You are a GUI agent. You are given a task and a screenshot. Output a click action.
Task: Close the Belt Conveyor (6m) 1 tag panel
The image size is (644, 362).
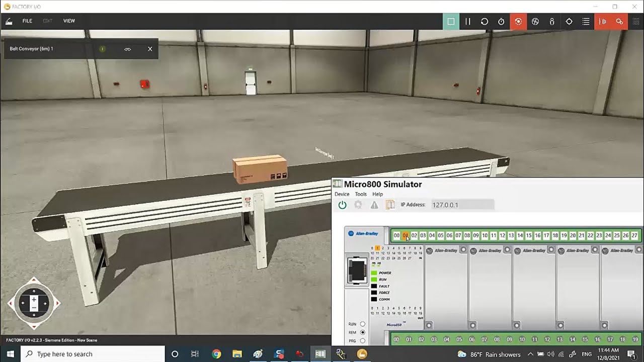point(150,49)
